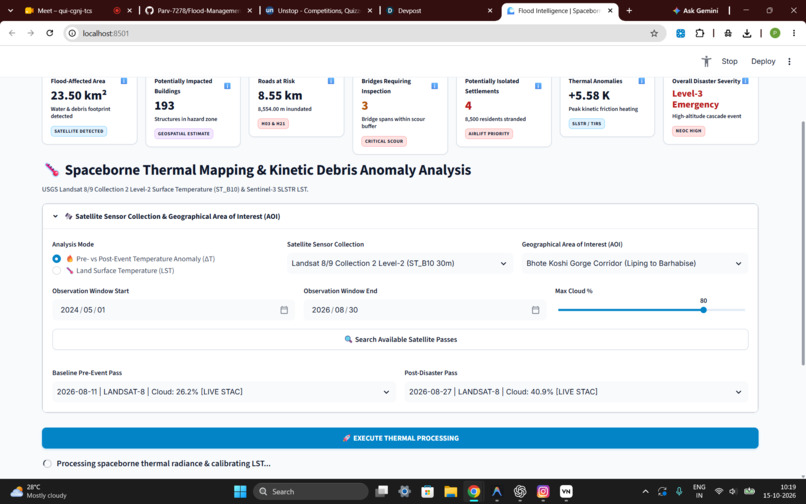Switch to the Parv-7278/Flood-Management GitHub tab

pyautogui.click(x=199, y=10)
